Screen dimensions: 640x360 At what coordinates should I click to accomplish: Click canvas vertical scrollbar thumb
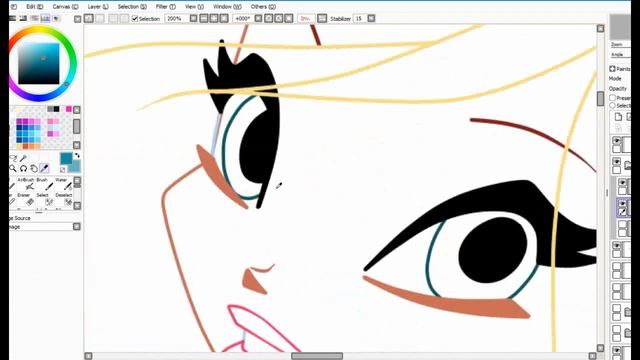pos(600,99)
